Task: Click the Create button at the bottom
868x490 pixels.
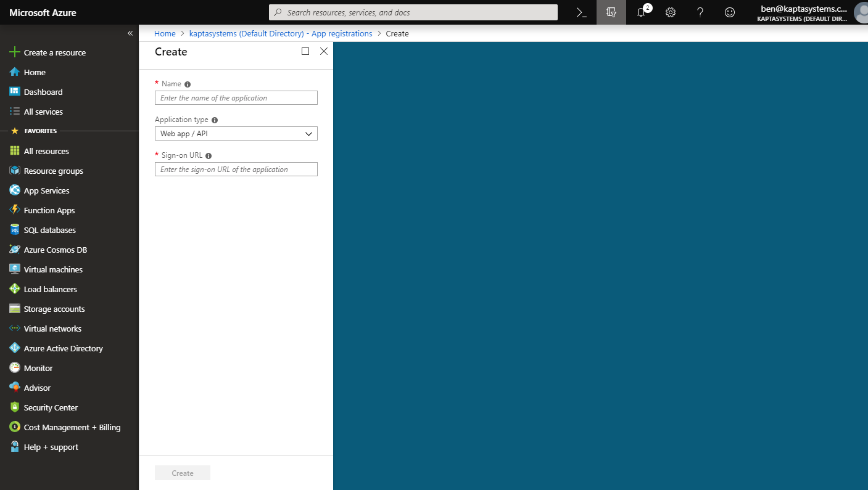Action: pos(182,473)
